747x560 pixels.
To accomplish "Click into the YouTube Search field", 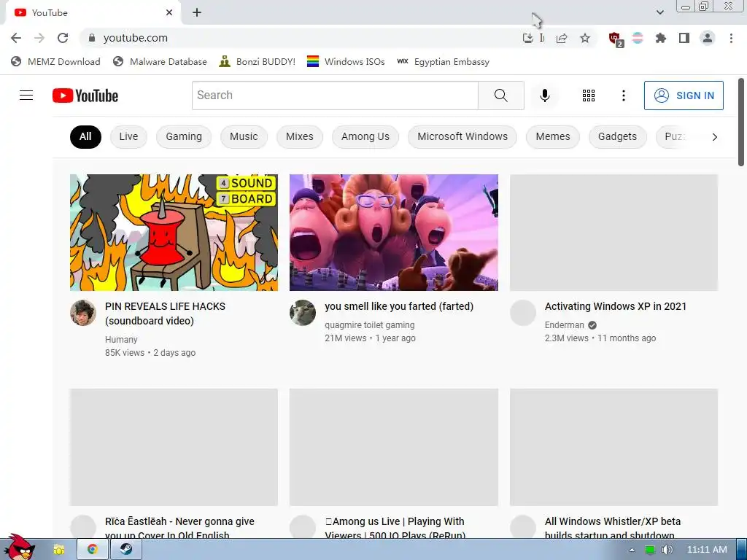I will [x=335, y=96].
